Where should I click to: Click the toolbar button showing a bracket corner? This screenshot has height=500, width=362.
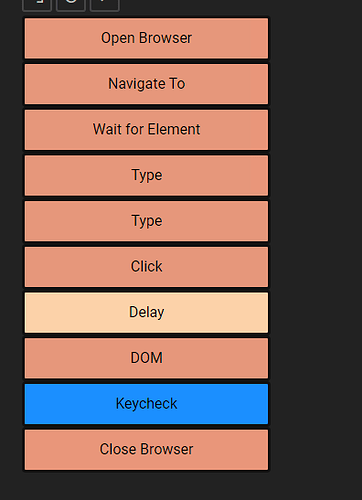tap(37, 5)
